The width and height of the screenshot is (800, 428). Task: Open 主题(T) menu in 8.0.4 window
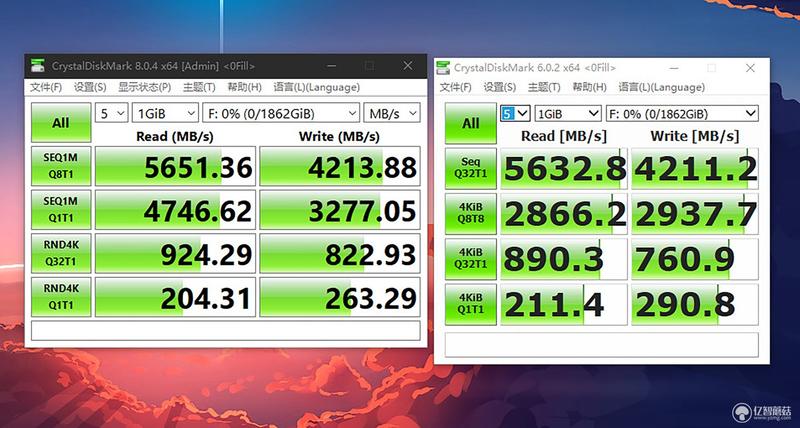click(199, 87)
